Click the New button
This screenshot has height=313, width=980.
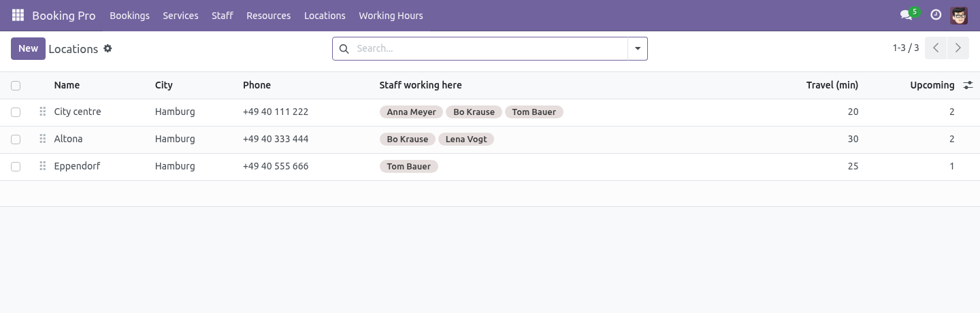click(x=28, y=48)
